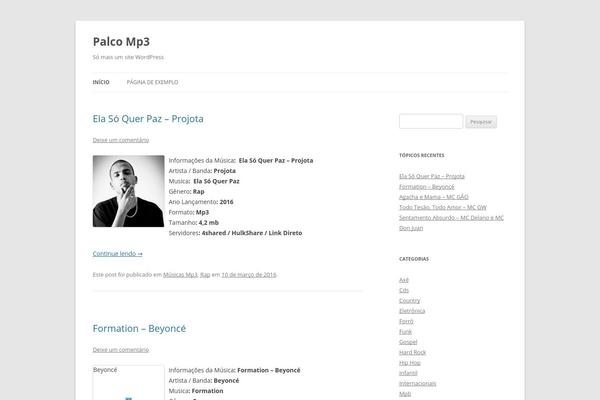Click the text 'Musica: Formation'
Viewport: 600px width, 400px height.
tap(196, 391)
